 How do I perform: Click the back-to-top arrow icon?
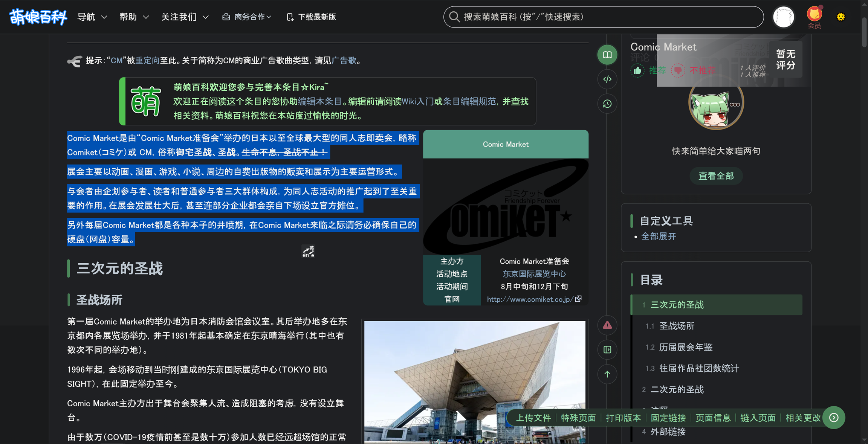point(607,374)
